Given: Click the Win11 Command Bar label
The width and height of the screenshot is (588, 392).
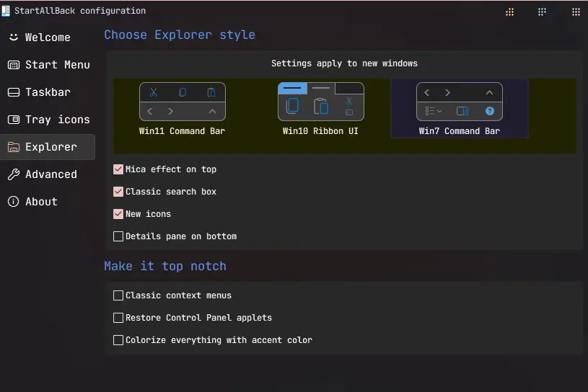Looking at the screenshot, I should pyautogui.click(x=182, y=131).
